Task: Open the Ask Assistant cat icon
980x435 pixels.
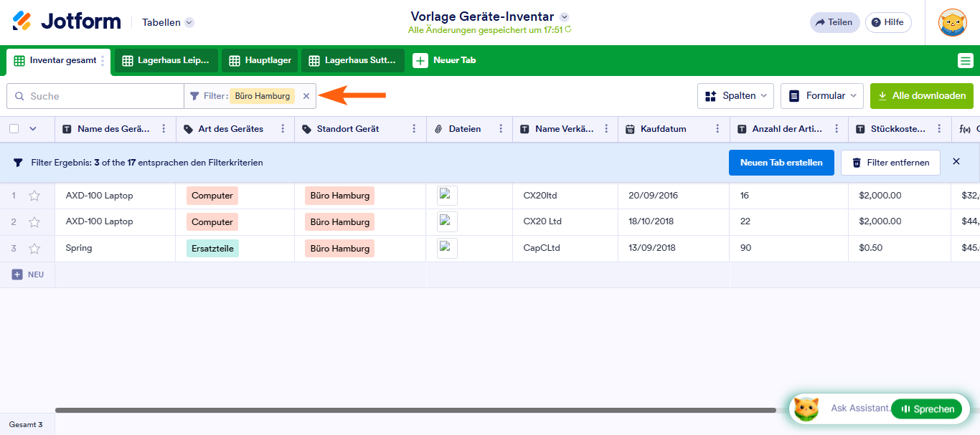Action: pos(806,408)
